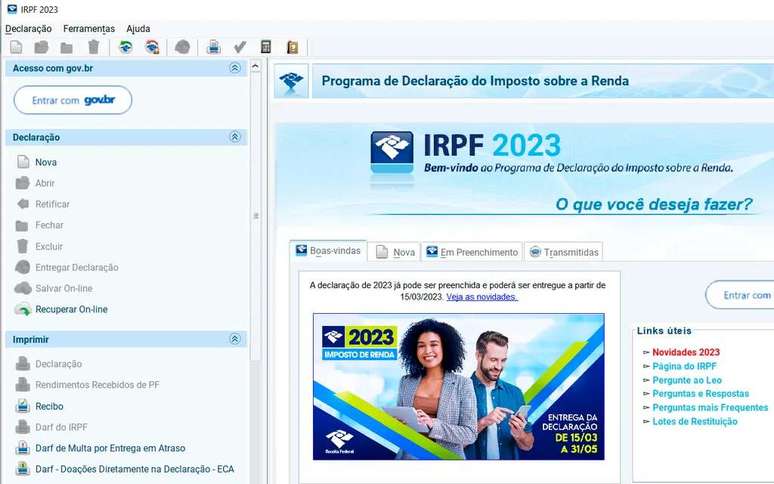774x484 pixels.
Task: Click the Salvar On-line cloud icon
Action: pyautogui.click(x=23, y=288)
